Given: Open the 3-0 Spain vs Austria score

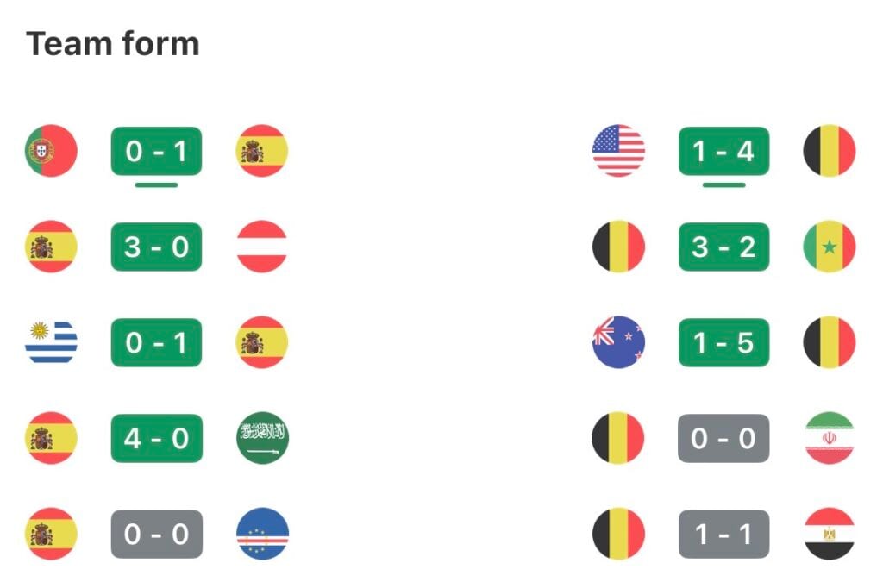Looking at the screenshot, I should click(157, 247).
